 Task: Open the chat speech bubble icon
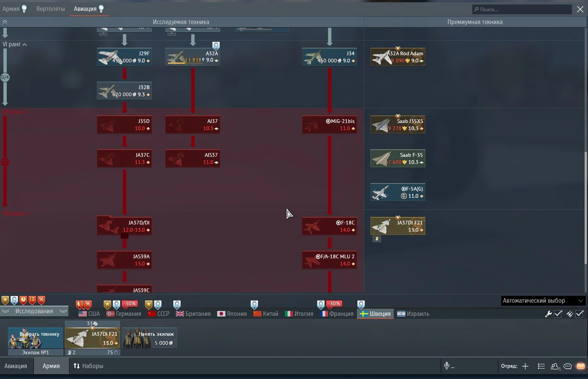[568, 366]
